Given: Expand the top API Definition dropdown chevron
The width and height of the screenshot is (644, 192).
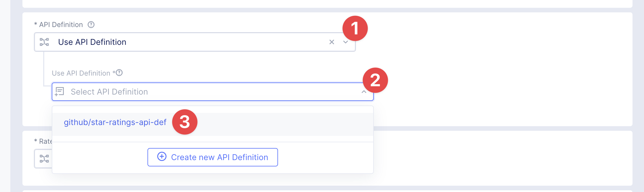Looking at the screenshot, I should pyautogui.click(x=346, y=42).
